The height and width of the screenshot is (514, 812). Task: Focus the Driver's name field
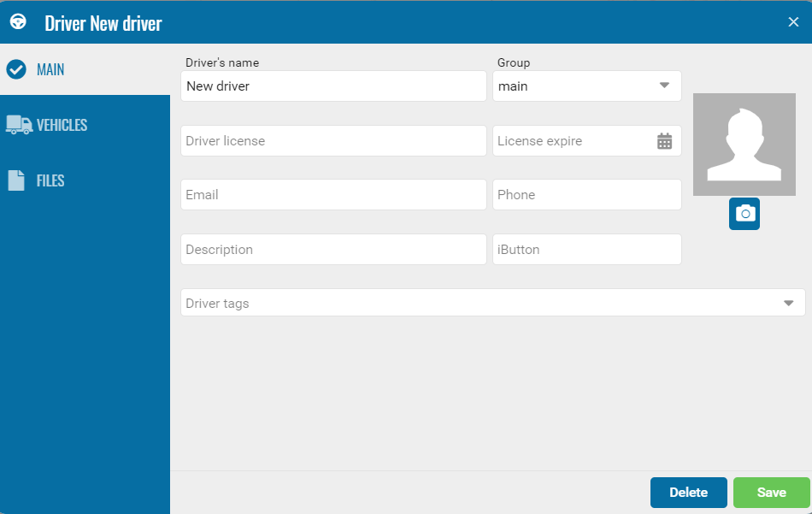[333, 86]
